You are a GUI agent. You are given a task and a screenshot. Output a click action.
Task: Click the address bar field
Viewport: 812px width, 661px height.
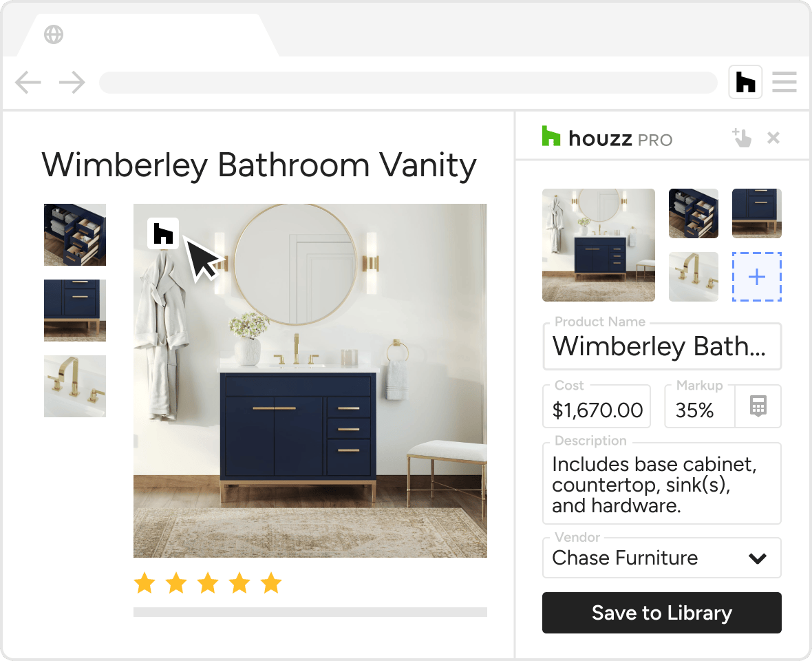click(x=408, y=83)
